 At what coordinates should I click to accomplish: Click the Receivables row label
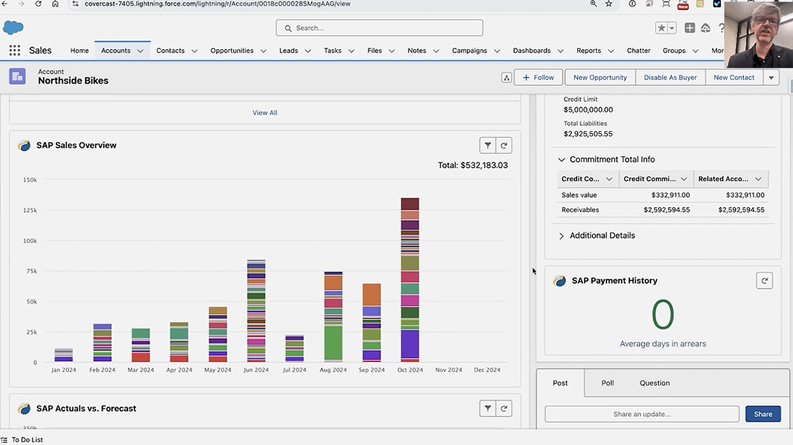click(580, 210)
